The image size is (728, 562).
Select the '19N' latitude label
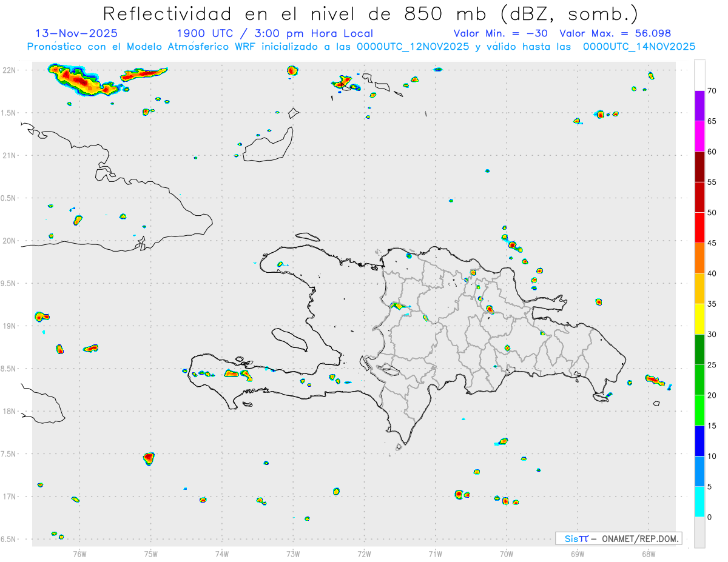[x=9, y=326]
